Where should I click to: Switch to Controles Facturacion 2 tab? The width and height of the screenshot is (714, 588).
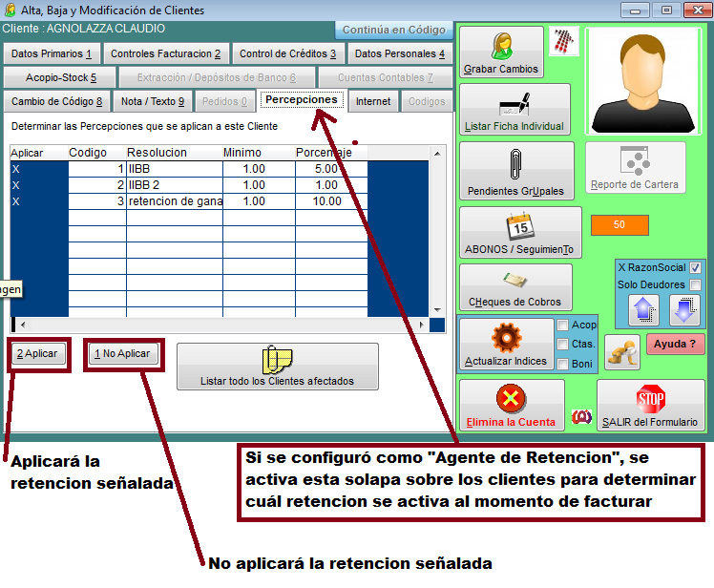click(x=166, y=53)
